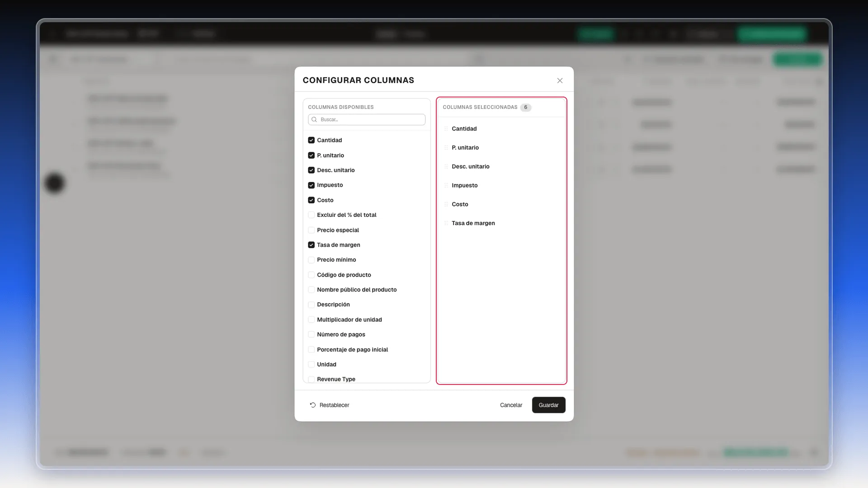The image size is (868, 488).
Task: Click the magnifier icon in the search box
Action: click(x=314, y=120)
